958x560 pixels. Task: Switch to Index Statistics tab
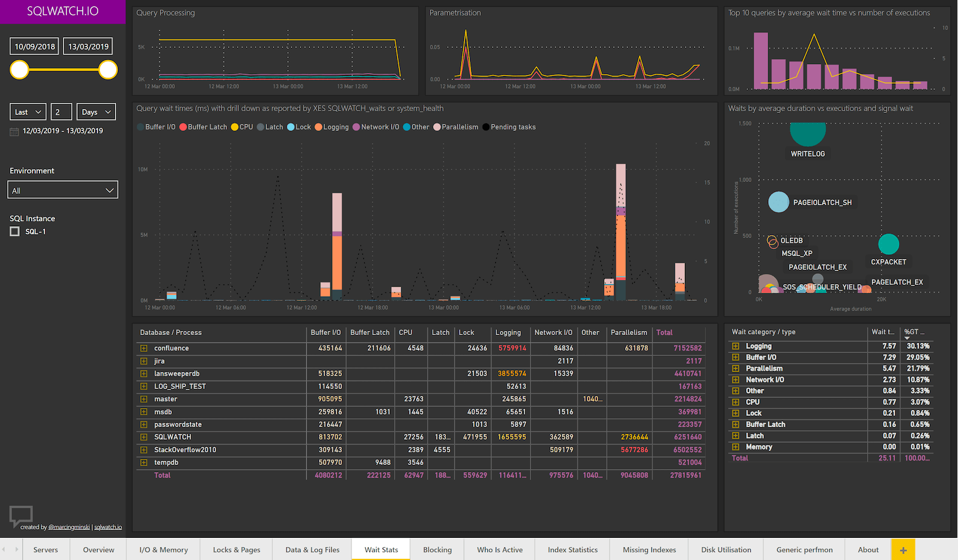(573, 550)
